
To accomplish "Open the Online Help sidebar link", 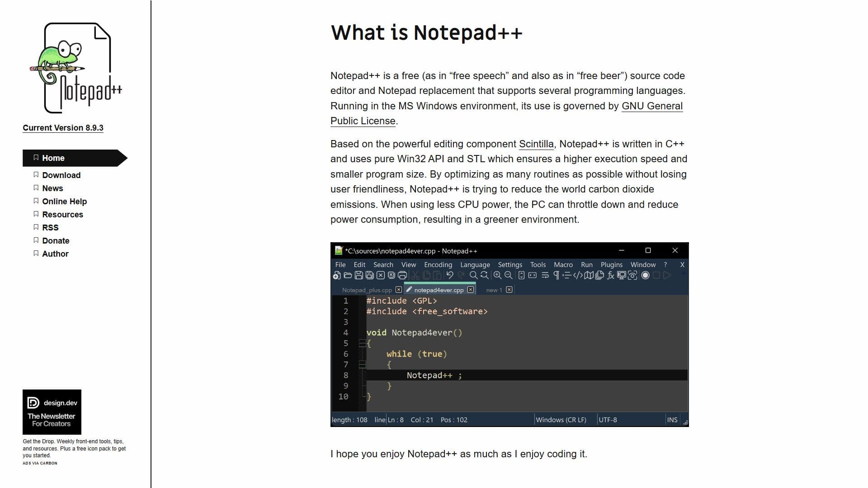I will click(64, 202).
